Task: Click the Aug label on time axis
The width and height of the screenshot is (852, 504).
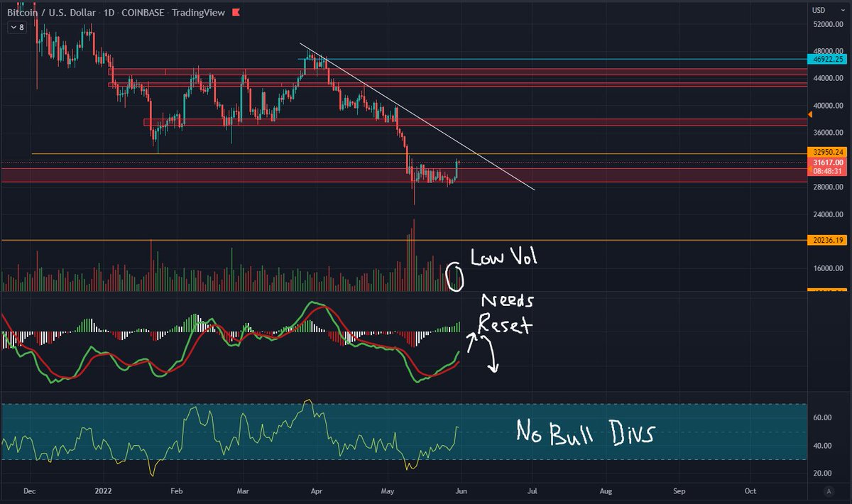Action: pos(606,491)
